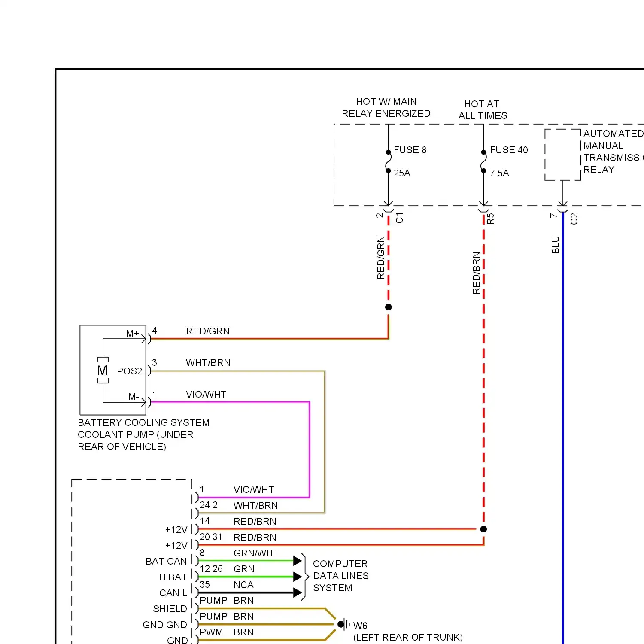Screen dimensions: 644x644
Task: Select the RED/GRN label at pump pin 4
Action: 208,331
